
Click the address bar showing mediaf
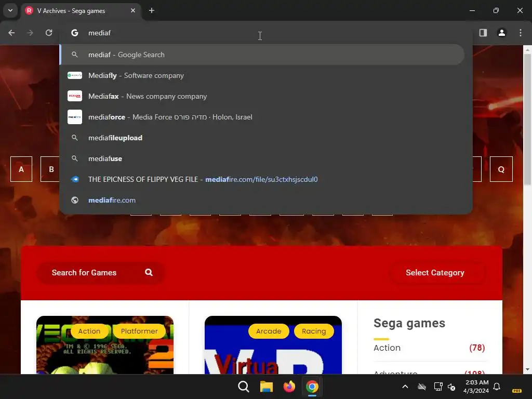point(265,33)
